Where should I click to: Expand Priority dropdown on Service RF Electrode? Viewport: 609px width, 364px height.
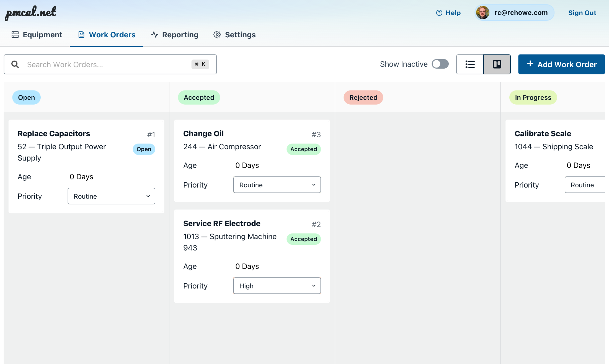coord(277,286)
